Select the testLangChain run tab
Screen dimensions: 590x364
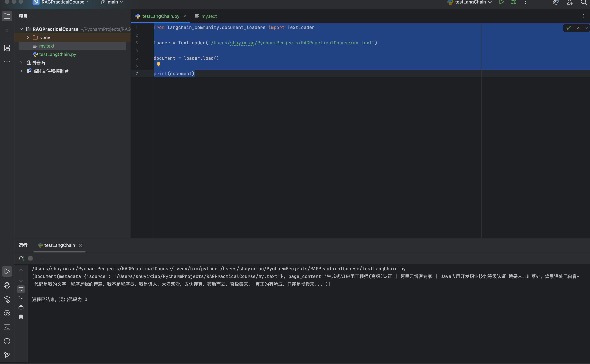pos(59,245)
